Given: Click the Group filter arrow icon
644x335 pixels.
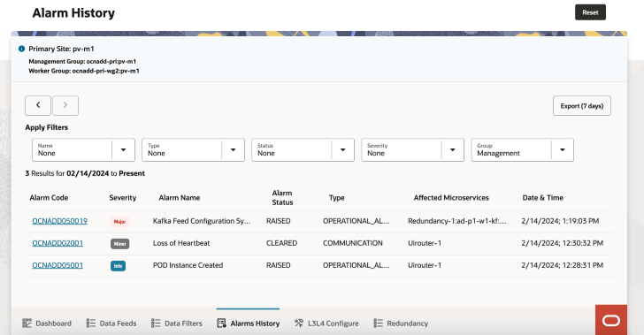Looking at the screenshot, I should point(563,150).
